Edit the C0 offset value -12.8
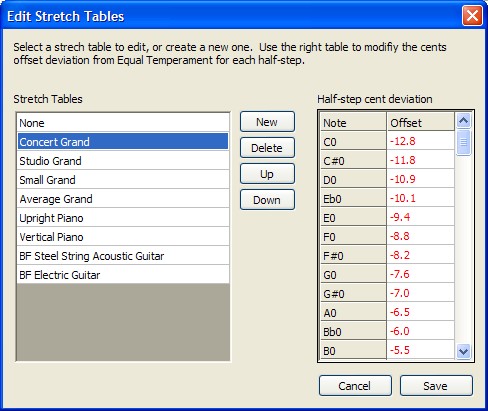This screenshot has height=411, width=488. pyautogui.click(x=421, y=141)
